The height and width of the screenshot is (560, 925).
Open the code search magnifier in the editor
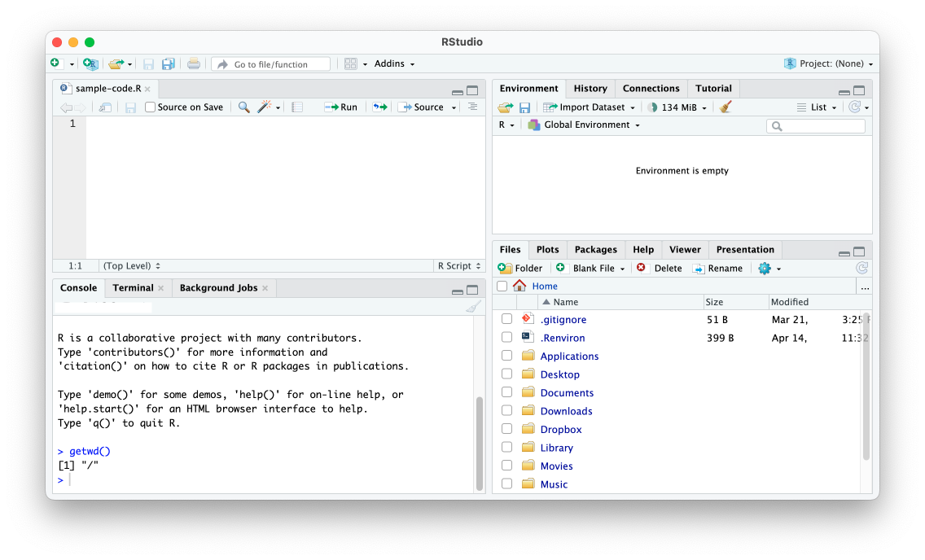tap(243, 107)
